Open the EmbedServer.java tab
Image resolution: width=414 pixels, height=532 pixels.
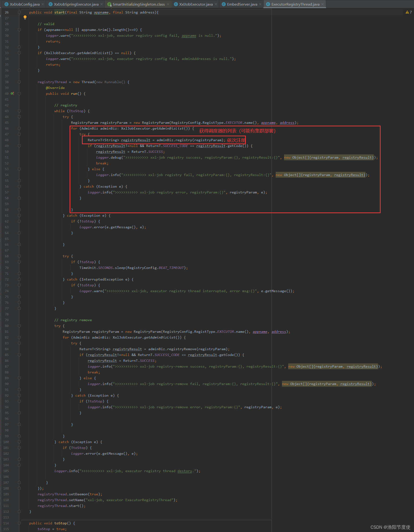pyautogui.click(x=242, y=4)
